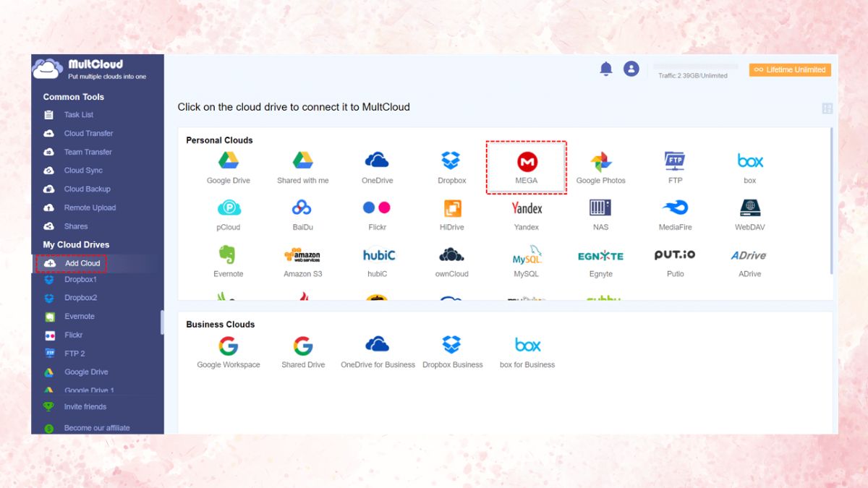Click the pCloud icon
Viewport: 868px width, 488px height.
[x=228, y=212]
